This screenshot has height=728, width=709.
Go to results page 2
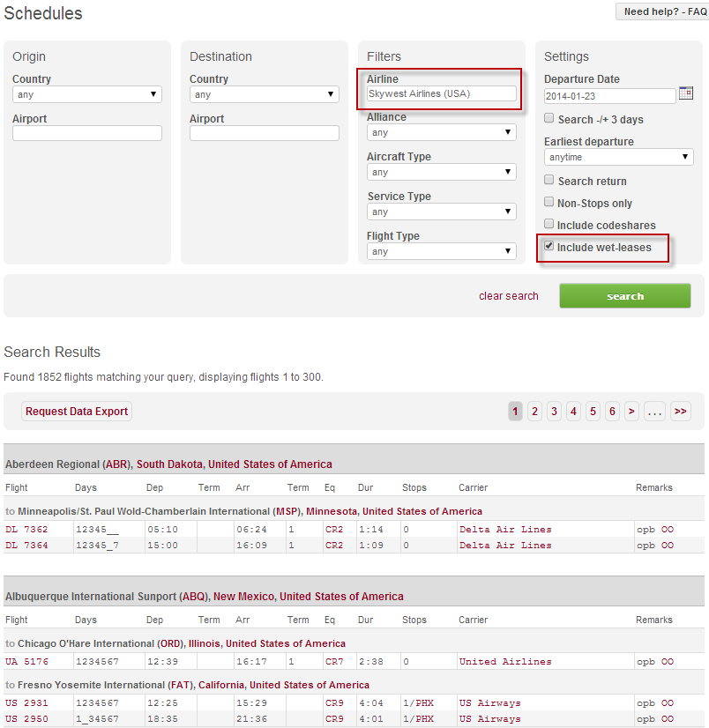coord(534,412)
